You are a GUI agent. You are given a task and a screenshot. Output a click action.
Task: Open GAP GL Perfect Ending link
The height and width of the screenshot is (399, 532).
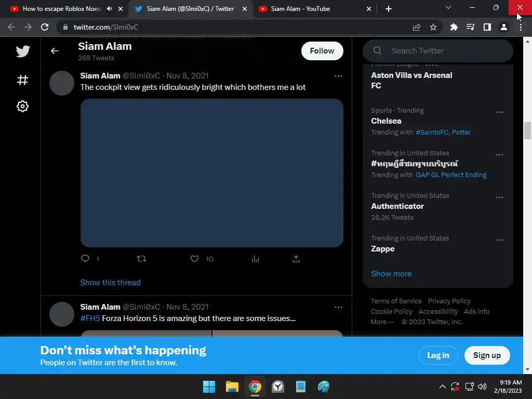[451, 175]
